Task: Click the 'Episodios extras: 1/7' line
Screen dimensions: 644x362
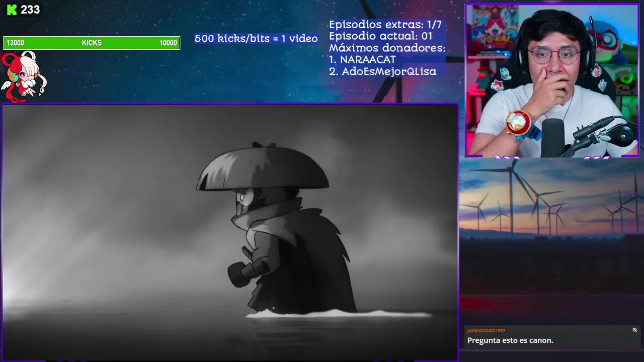Action: pos(385,25)
